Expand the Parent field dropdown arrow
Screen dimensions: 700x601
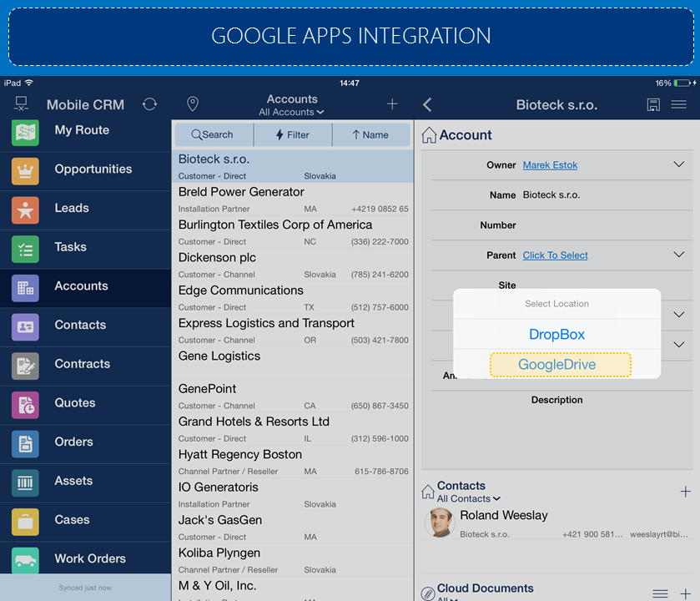(678, 255)
